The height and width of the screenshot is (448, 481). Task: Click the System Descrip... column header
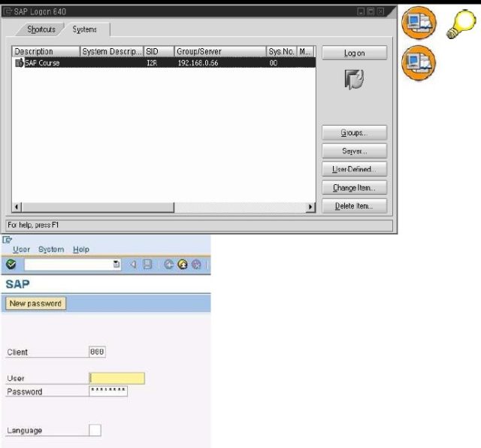click(x=112, y=52)
